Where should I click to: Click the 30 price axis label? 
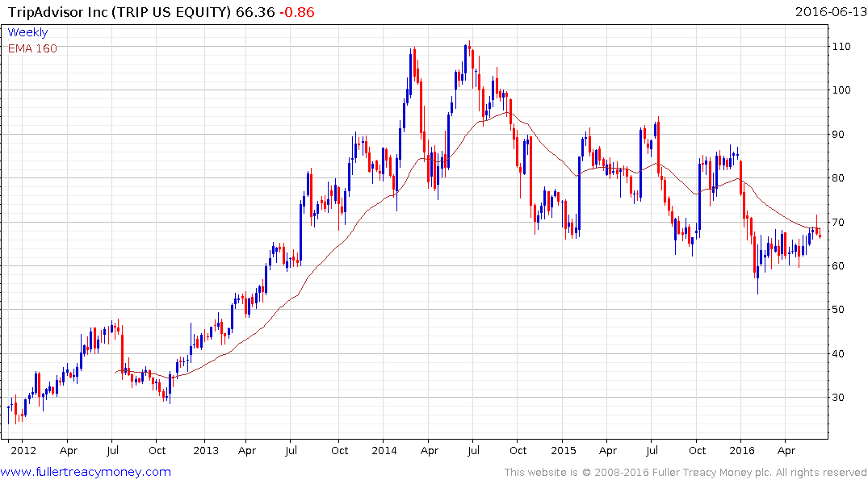click(837, 398)
